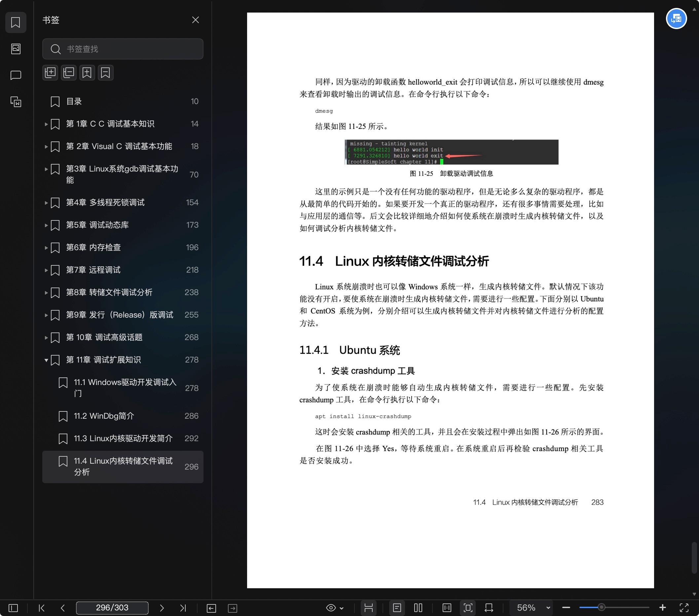Viewport: 699px width, 616px height.
Task: Click the fit width icon
Action: click(489, 608)
